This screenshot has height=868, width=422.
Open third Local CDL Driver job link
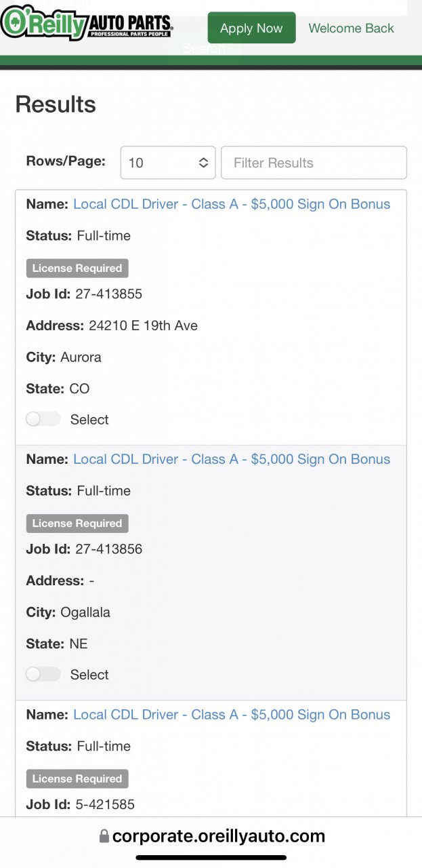(232, 714)
